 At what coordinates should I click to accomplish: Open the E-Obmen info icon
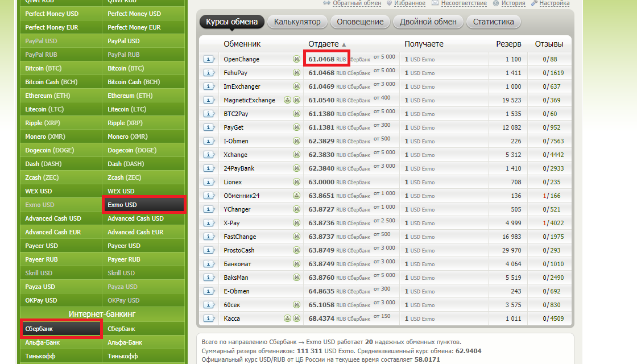click(209, 291)
